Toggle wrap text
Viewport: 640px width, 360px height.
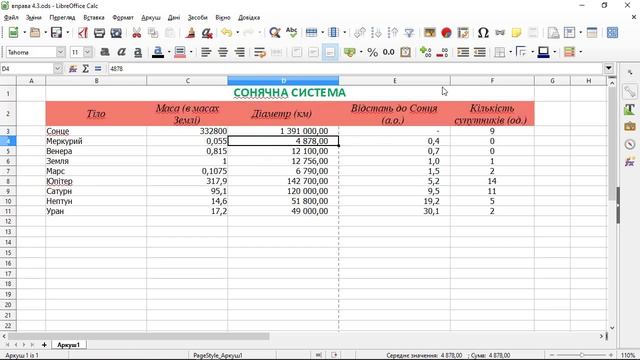260,52
